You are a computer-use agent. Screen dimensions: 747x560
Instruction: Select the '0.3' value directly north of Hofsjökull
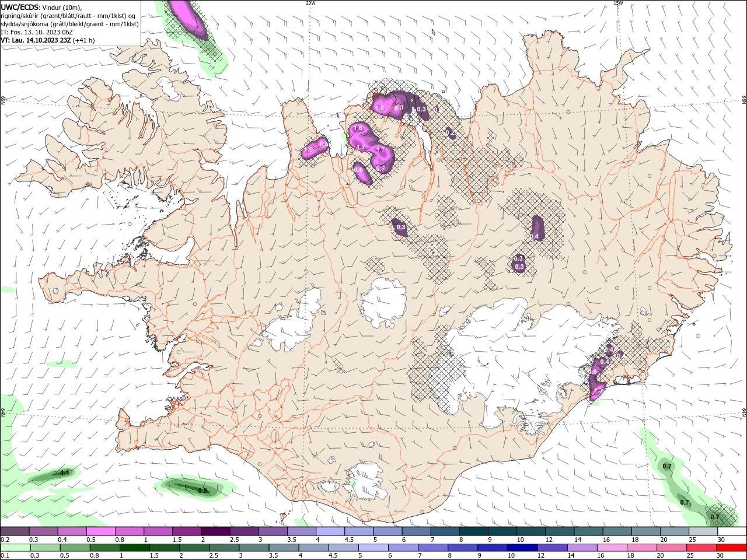tap(401, 227)
